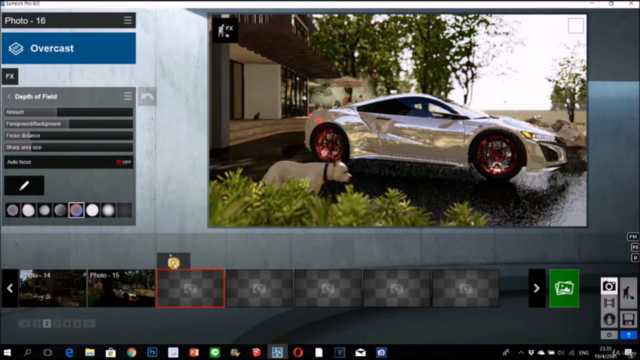
Task: Toggle the F11 quality button
Action: [x=633, y=237]
